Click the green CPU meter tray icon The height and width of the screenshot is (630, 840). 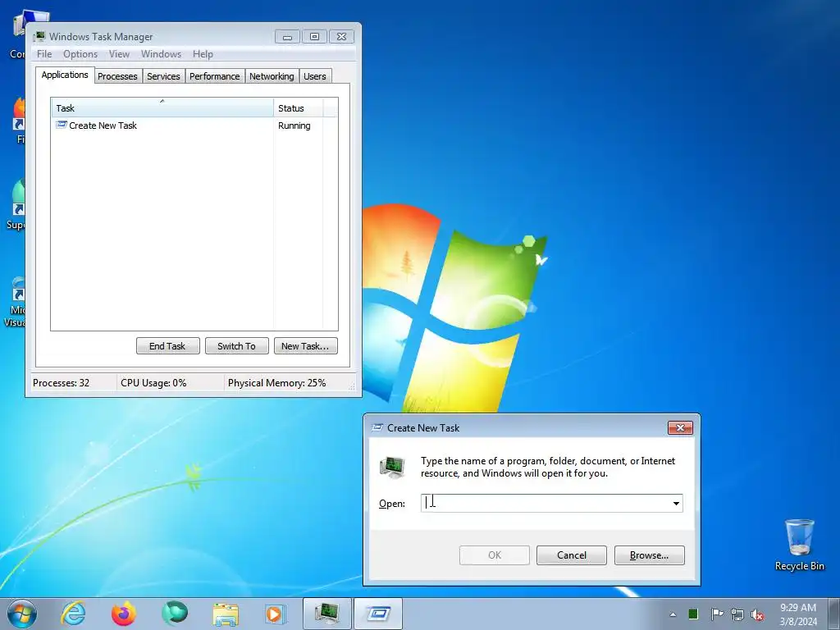(x=693, y=614)
